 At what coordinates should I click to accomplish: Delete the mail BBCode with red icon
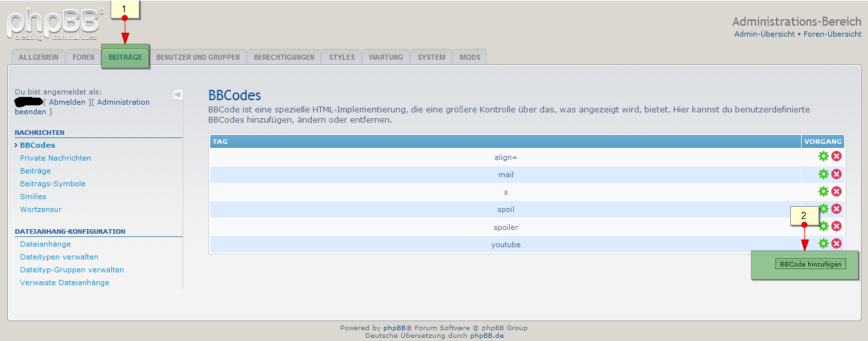[836, 174]
